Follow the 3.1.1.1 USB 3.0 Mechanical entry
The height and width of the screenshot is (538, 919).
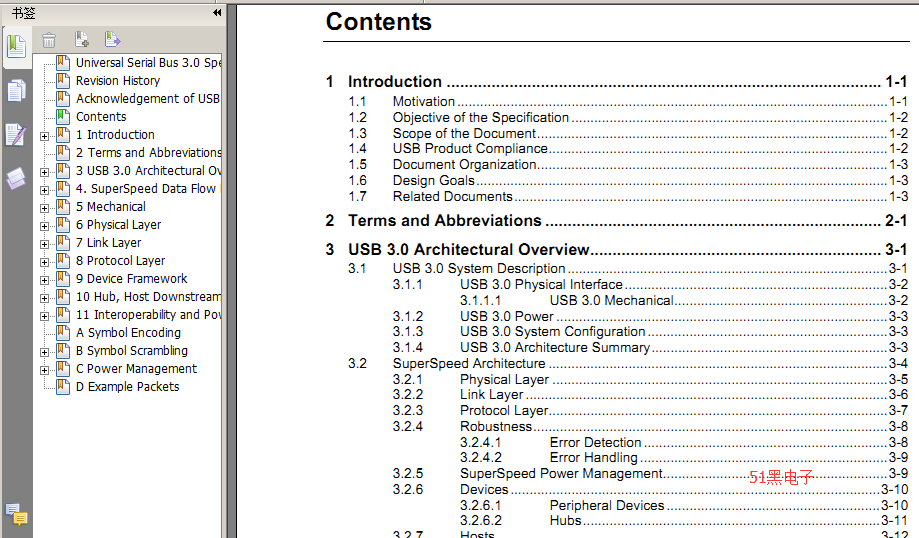click(x=684, y=301)
